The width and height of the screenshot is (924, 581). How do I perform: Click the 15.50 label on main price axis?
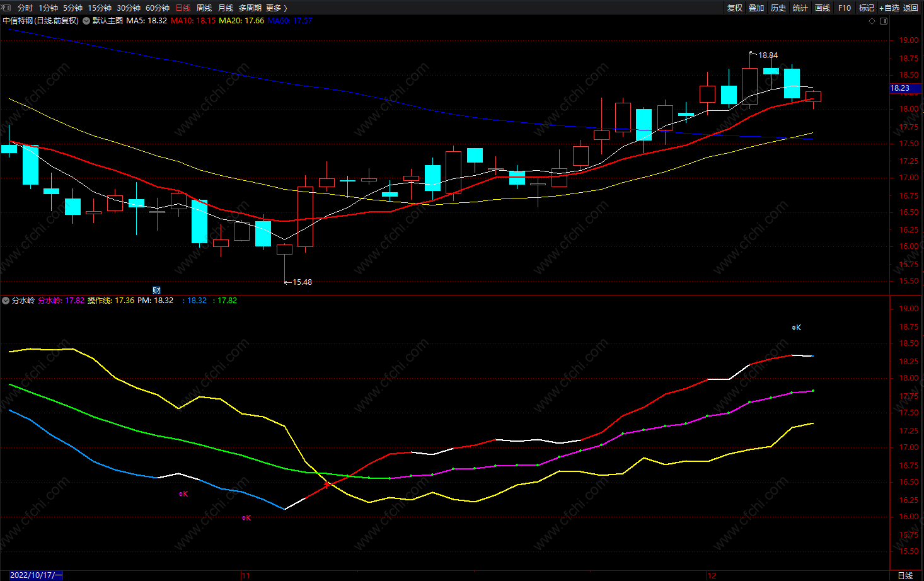(x=909, y=282)
